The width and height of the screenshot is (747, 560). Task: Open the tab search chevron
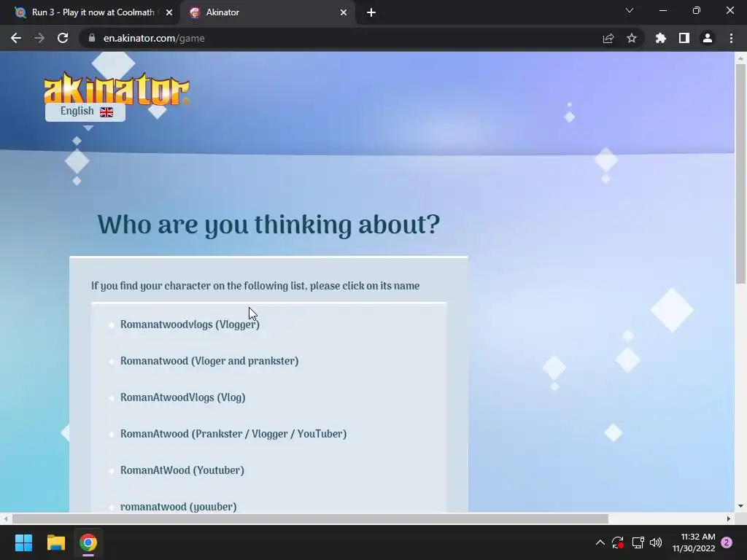(x=630, y=10)
